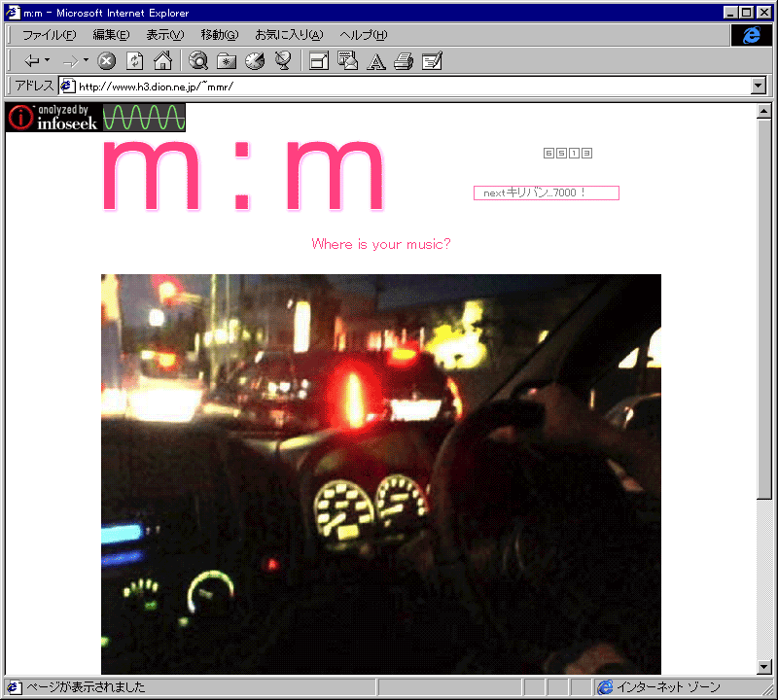The height and width of the screenshot is (700, 778).
Task: Expand the address bar dropdown list
Action: coord(759,86)
